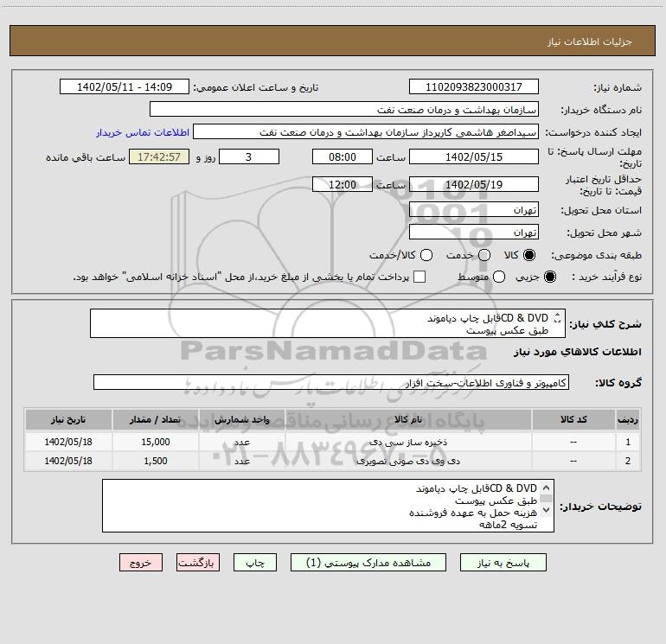
Task: Click the شهر محل تحویل field
Action: coord(474,233)
